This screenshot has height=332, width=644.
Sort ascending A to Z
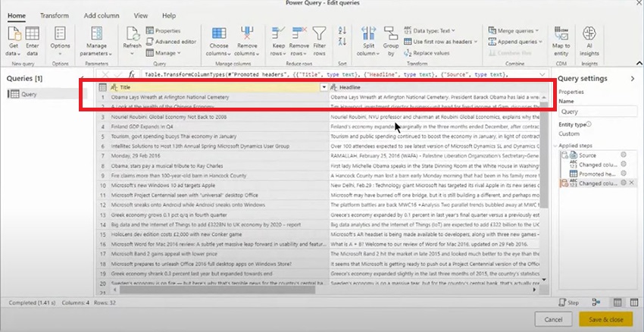[x=342, y=30]
